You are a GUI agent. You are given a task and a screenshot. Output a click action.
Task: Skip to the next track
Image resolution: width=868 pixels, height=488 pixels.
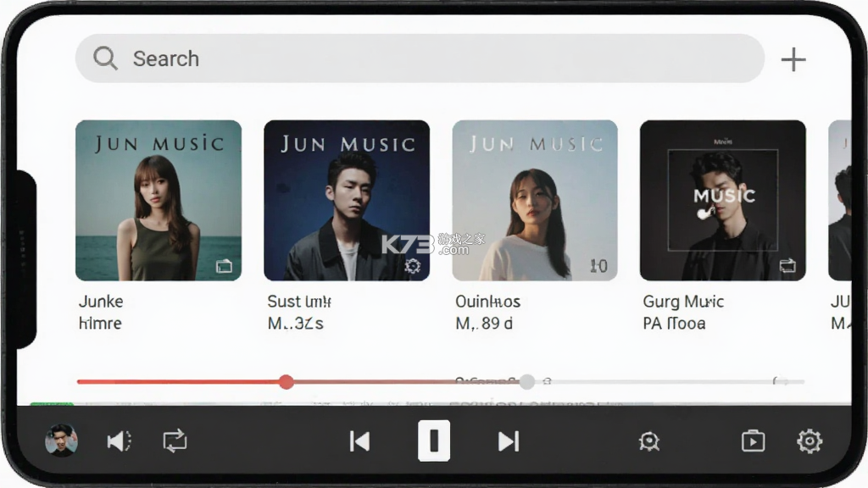click(509, 441)
